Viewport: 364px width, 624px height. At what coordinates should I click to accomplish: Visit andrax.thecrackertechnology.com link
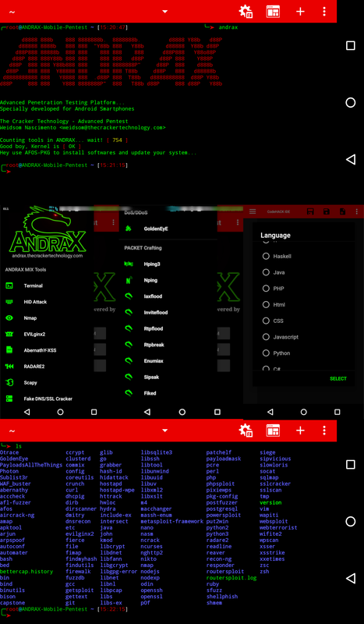pyautogui.click(x=48, y=256)
